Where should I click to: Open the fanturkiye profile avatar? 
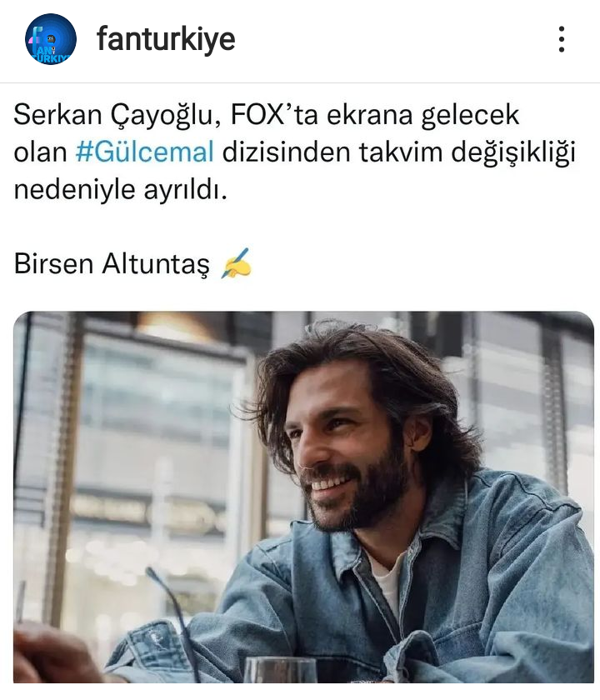51,39
